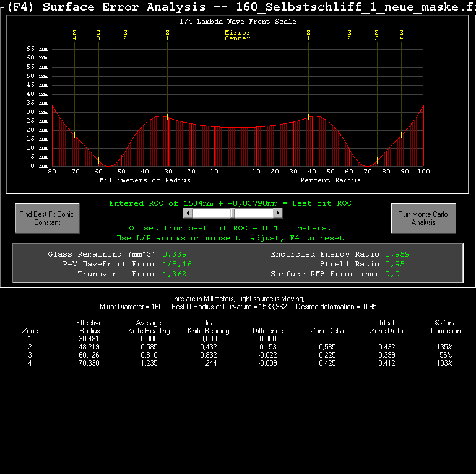Click the Millimeters of Radius axis label
Image resolution: width=476 pixels, height=474 pixels.
145,180
